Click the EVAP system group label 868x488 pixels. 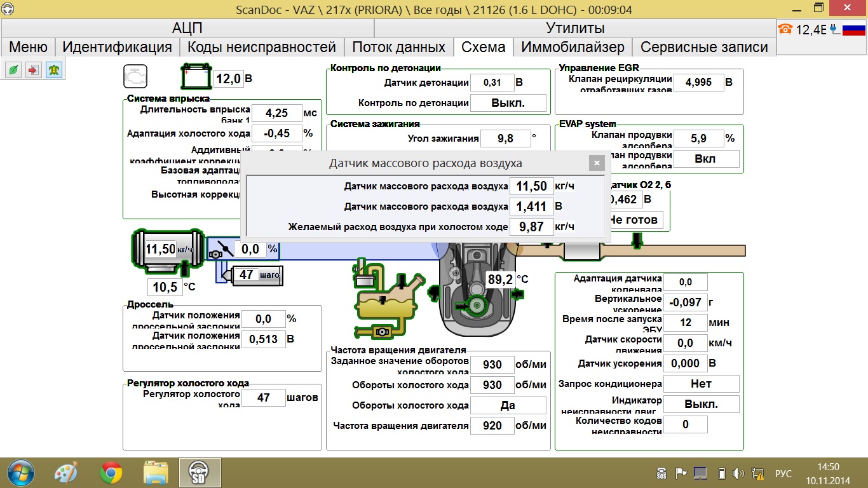pyautogui.click(x=587, y=124)
